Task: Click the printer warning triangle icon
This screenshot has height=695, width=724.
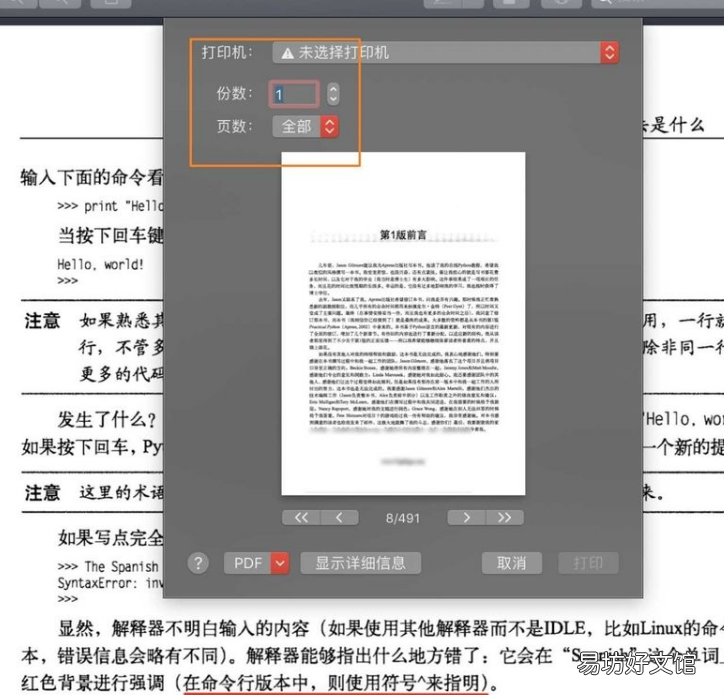Action: click(x=288, y=54)
